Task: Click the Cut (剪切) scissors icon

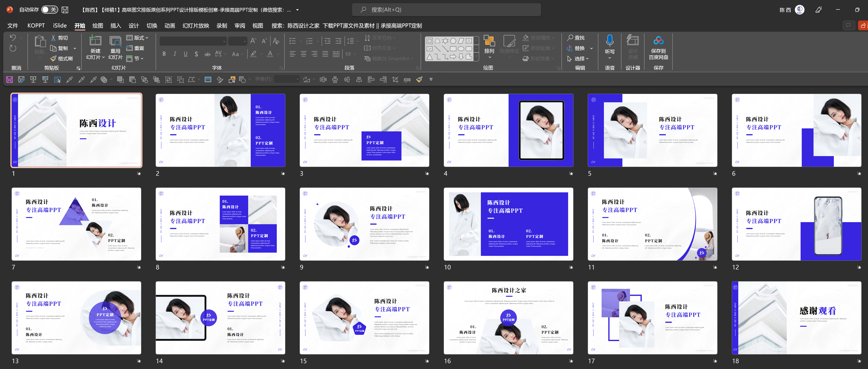Action: 54,38
